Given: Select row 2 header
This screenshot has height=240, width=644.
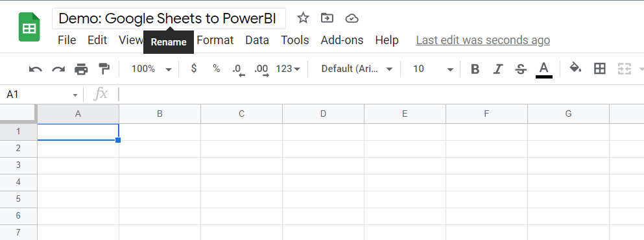Looking at the screenshot, I should (18, 149).
